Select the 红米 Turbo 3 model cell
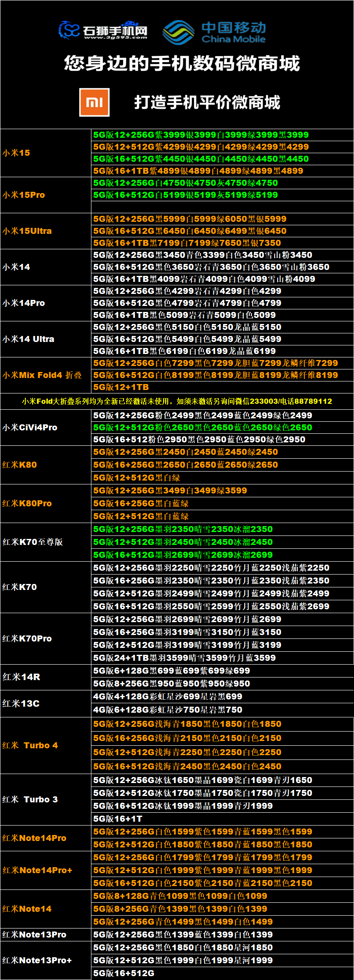The height and width of the screenshot is (980, 354). click(46, 799)
